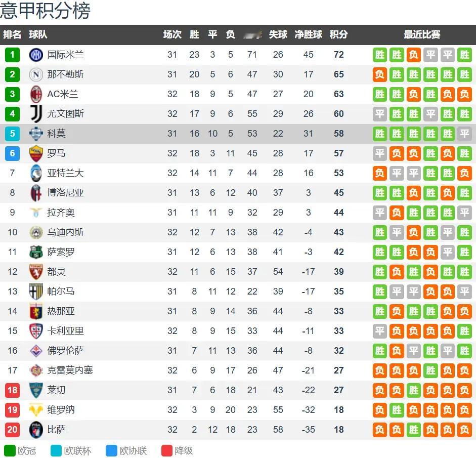Open the 科莫 team name link
The height and width of the screenshot is (458, 476).
pos(56,134)
